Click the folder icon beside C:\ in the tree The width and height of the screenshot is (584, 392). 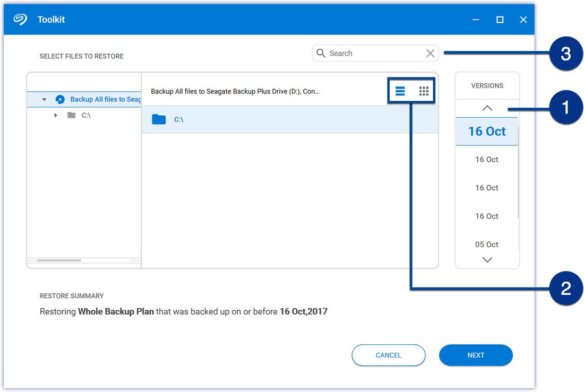point(71,115)
